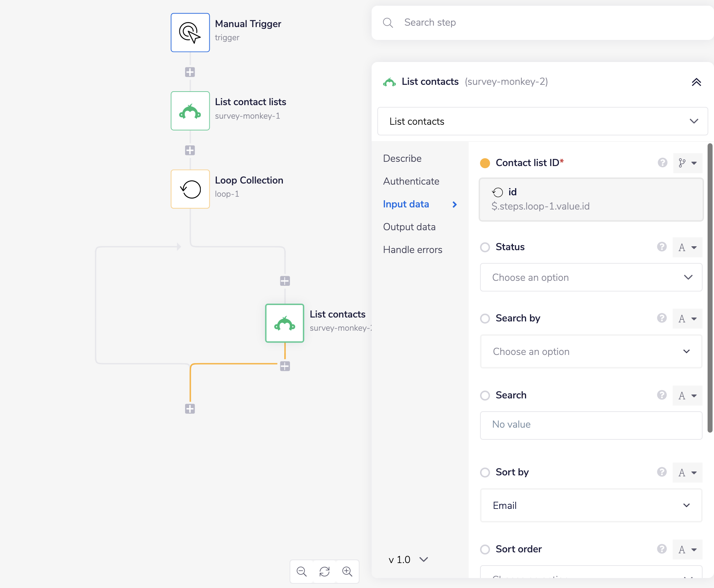This screenshot has height=588, width=714.
Task: Click the Contact list ID orange indicator
Action: click(485, 163)
